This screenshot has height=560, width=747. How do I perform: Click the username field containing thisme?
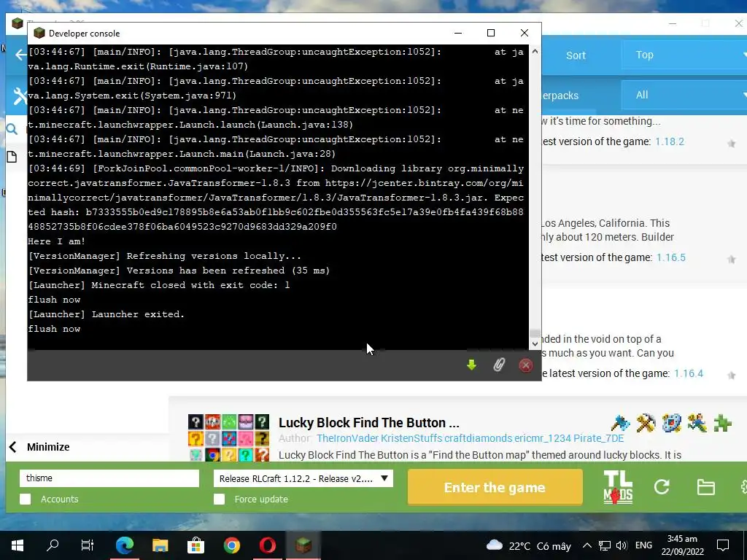(x=109, y=478)
